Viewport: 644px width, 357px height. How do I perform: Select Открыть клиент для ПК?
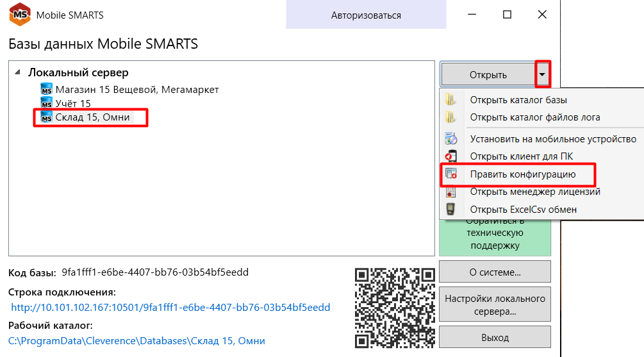tap(521, 156)
